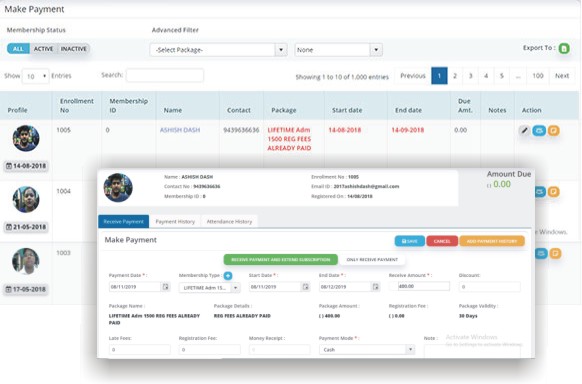Go to page 4 in pagination
The image size is (582, 384).
[x=486, y=76]
